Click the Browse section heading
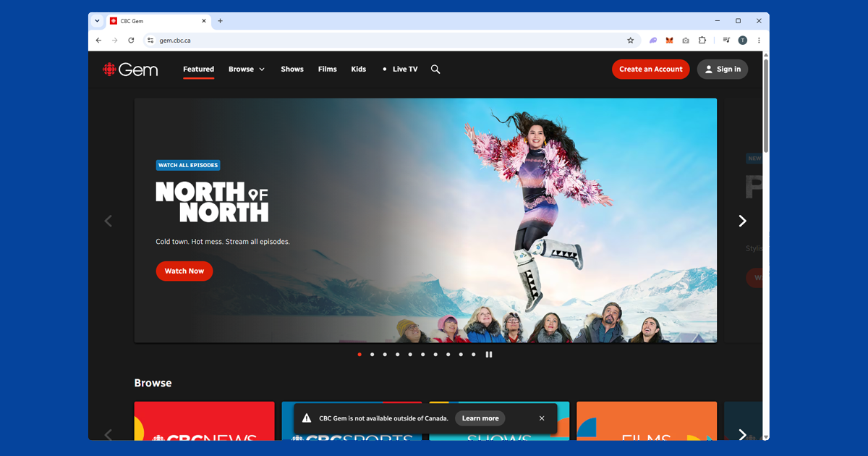Image resolution: width=868 pixels, height=456 pixels. pos(153,383)
